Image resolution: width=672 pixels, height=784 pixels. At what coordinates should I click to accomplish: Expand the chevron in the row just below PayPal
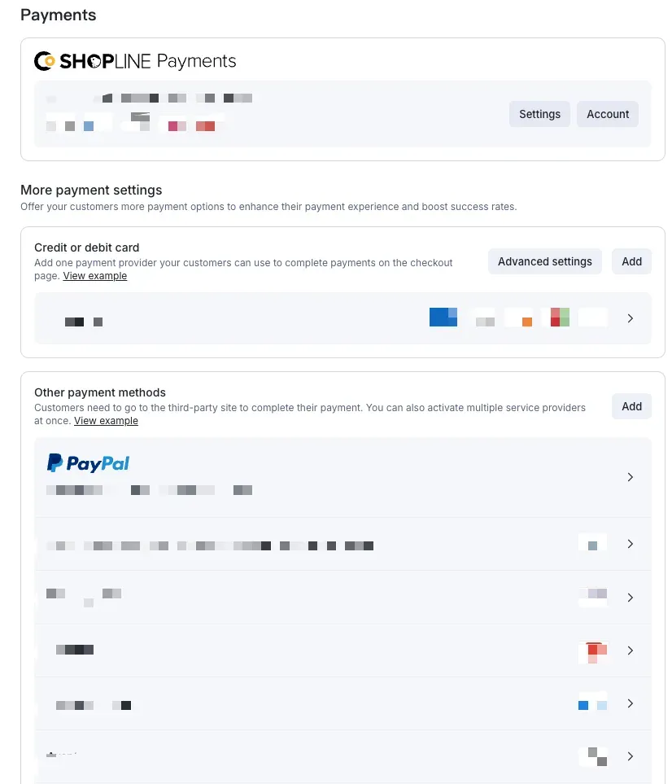[631, 544]
